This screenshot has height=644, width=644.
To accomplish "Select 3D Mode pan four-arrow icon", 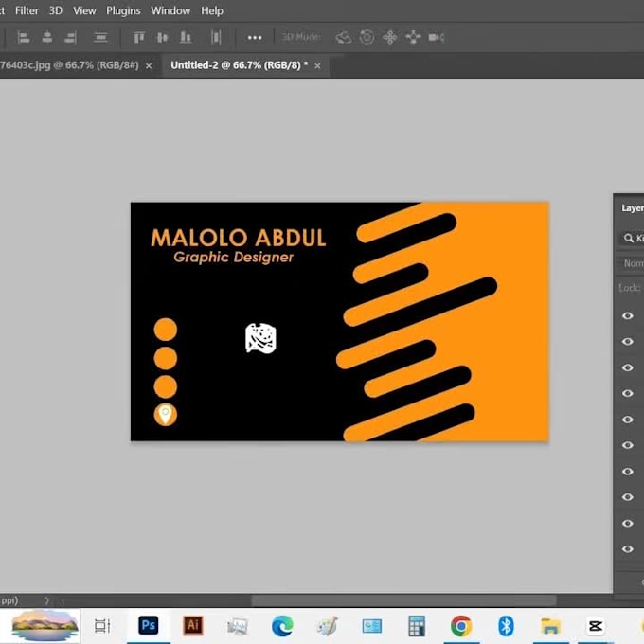I will [x=390, y=38].
